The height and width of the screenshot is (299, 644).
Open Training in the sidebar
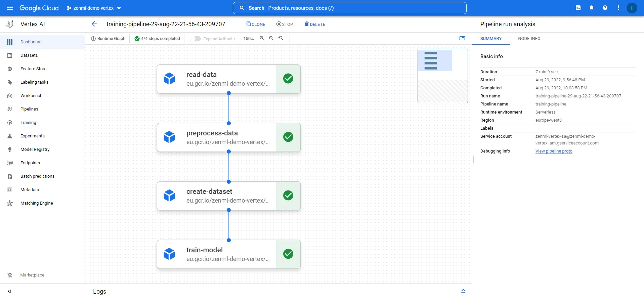pyautogui.click(x=42, y=123)
